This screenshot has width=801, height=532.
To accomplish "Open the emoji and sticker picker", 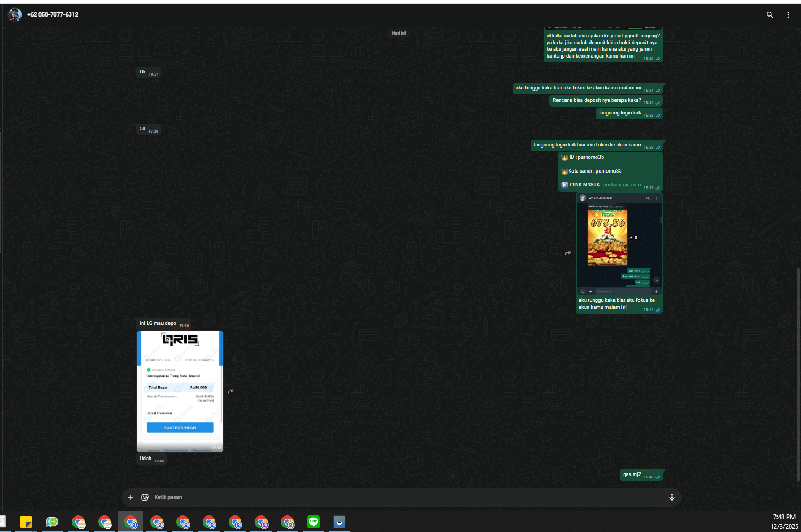I will [x=145, y=497].
